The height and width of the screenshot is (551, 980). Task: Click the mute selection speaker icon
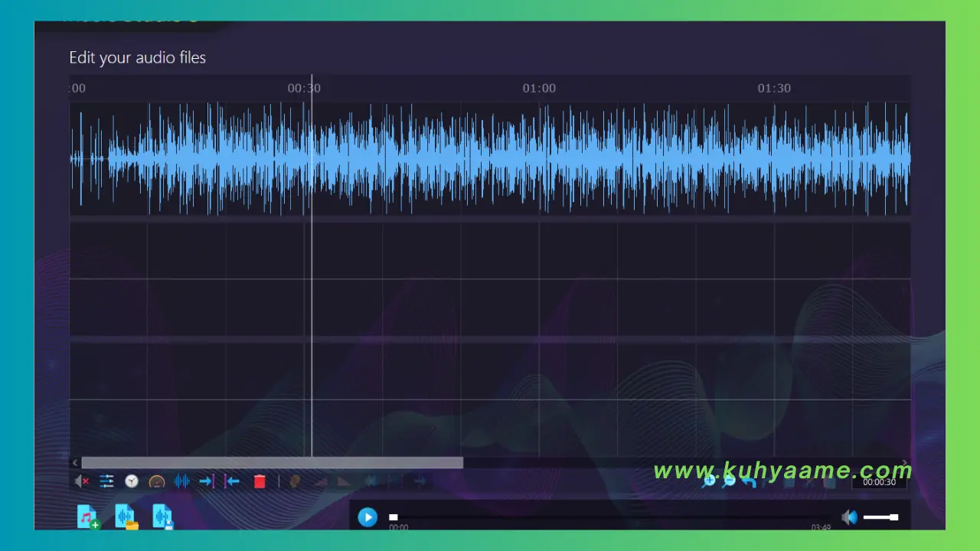click(81, 481)
